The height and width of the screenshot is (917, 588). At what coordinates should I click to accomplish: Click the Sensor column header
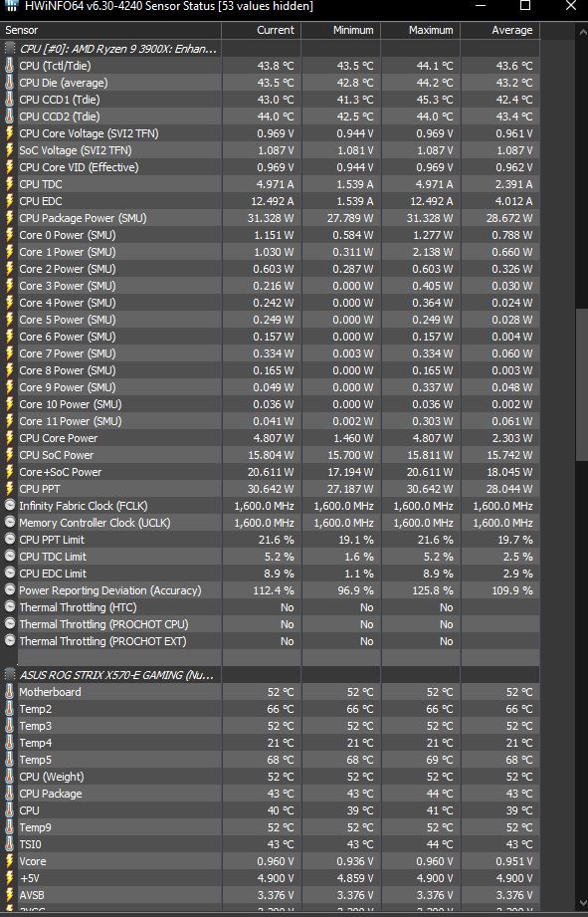coord(110,31)
